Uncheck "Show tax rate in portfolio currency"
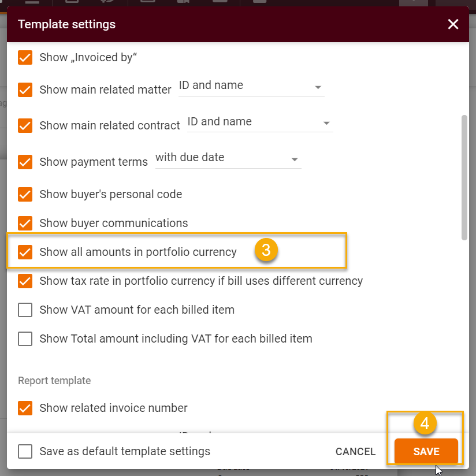This screenshot has width=476, height=476. pos(25,281)
